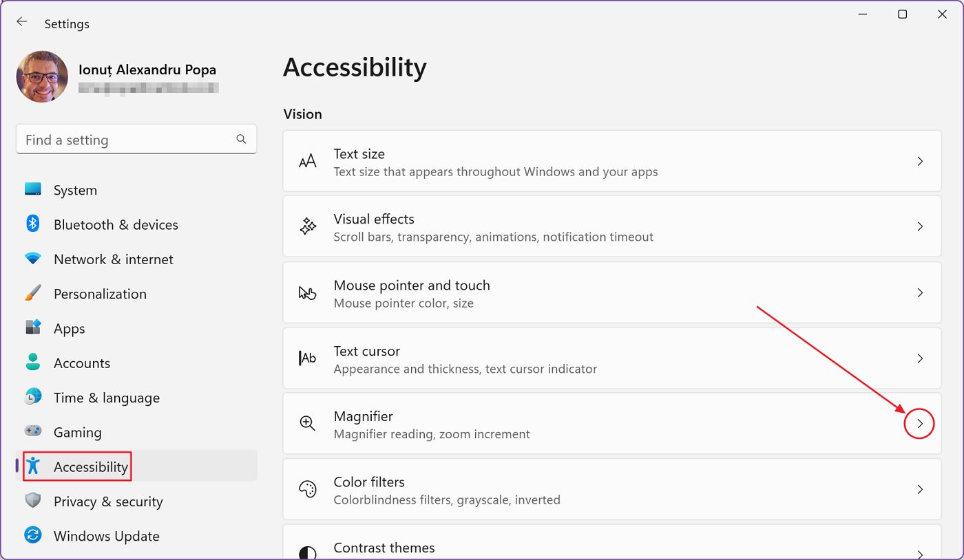Click the Vision section label

coord(302,114)
